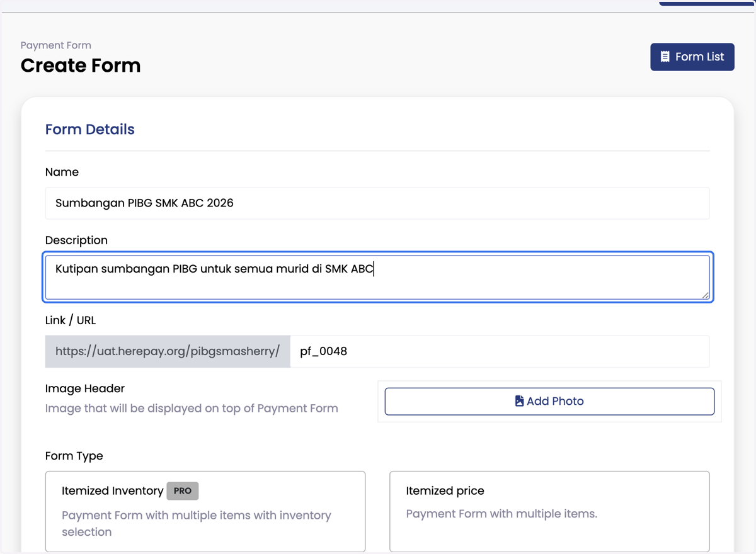Click the Image Header label
The height and width of the screenshot is (554, 756).
pyautogui.click(x=85, y=388)
